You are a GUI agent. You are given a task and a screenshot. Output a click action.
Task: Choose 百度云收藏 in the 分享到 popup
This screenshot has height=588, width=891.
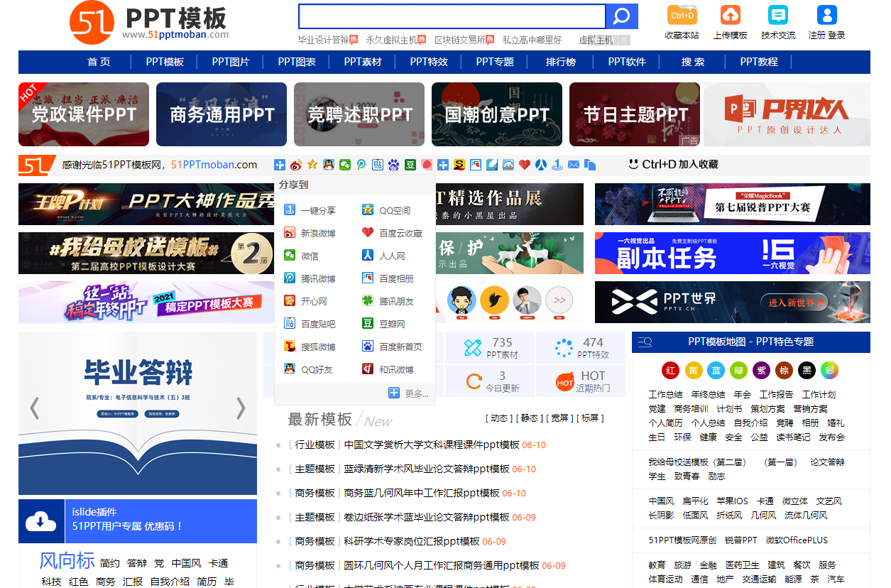393,233
